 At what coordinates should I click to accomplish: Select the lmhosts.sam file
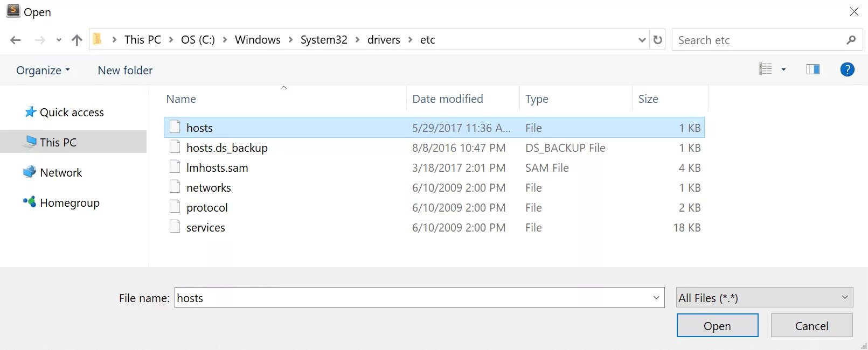[217, 168]
